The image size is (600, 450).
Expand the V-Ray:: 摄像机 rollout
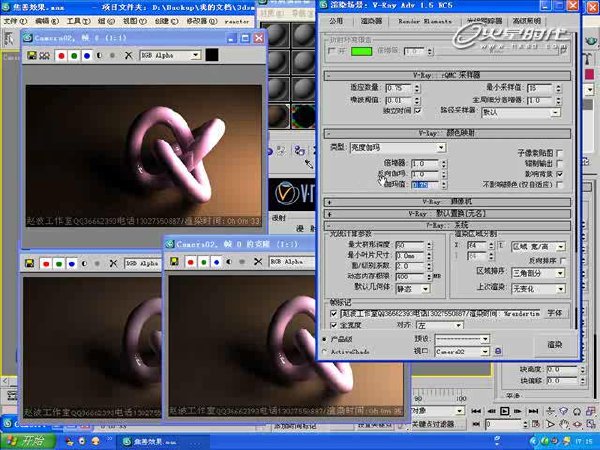[x=447, y=202]
